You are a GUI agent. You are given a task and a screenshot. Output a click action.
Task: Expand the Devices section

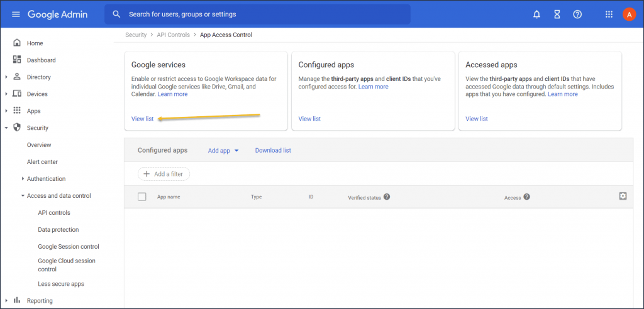click(6, 94)
